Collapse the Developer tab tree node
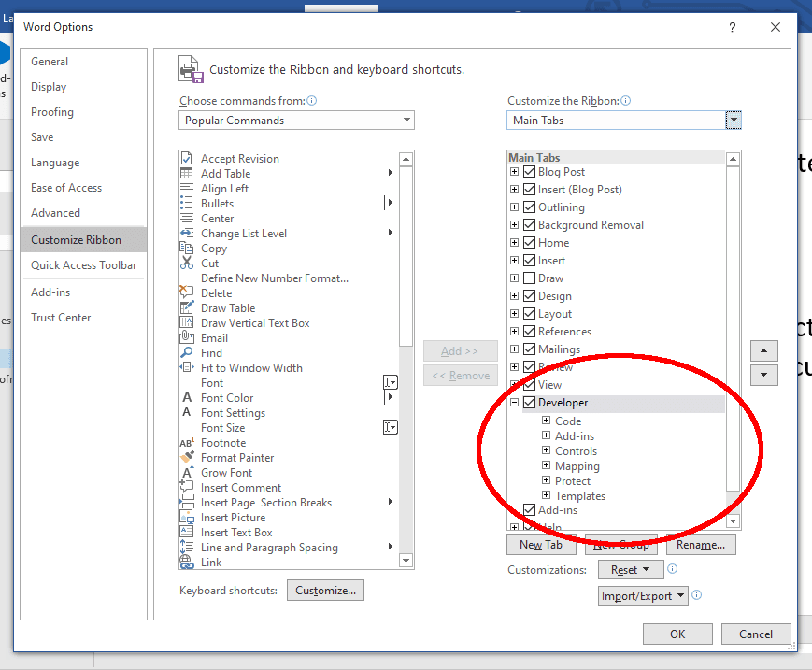Viewport: 812px width, 670px height. 514,403
